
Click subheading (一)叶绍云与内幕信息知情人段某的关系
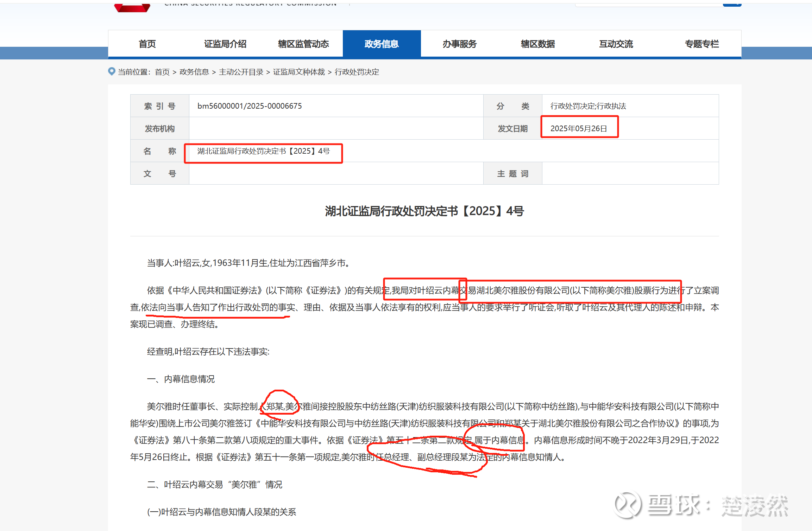point(222,512)
